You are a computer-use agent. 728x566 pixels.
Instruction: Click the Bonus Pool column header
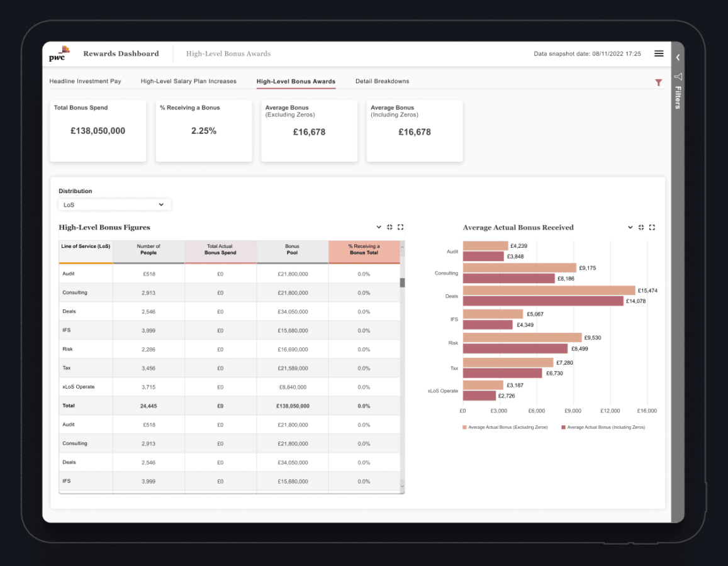292,250
